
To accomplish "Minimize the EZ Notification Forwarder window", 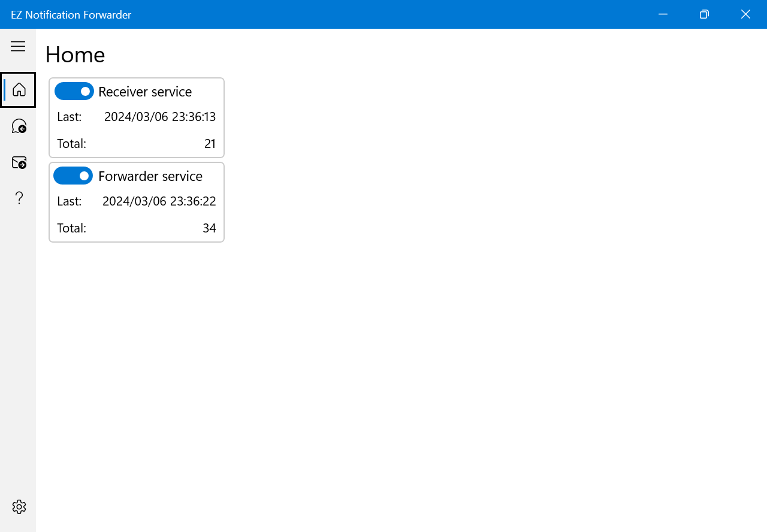I will [x=663, y=14].
